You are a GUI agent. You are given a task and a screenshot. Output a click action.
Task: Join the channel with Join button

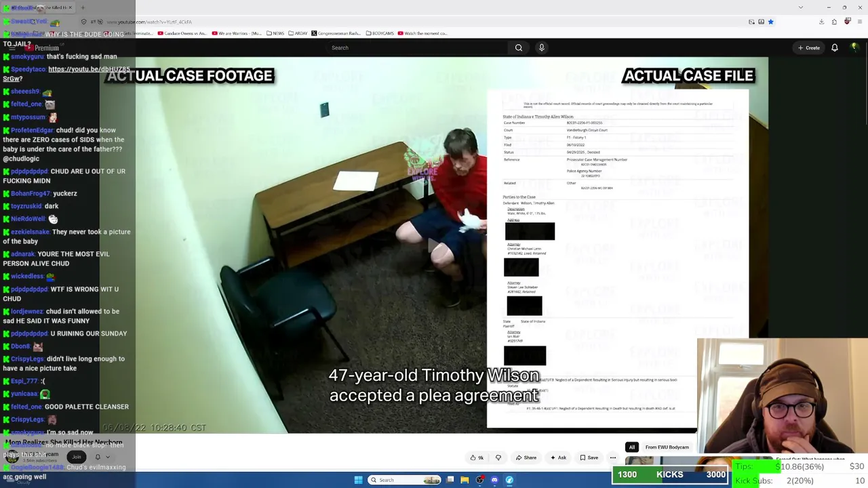click(77, 457)
